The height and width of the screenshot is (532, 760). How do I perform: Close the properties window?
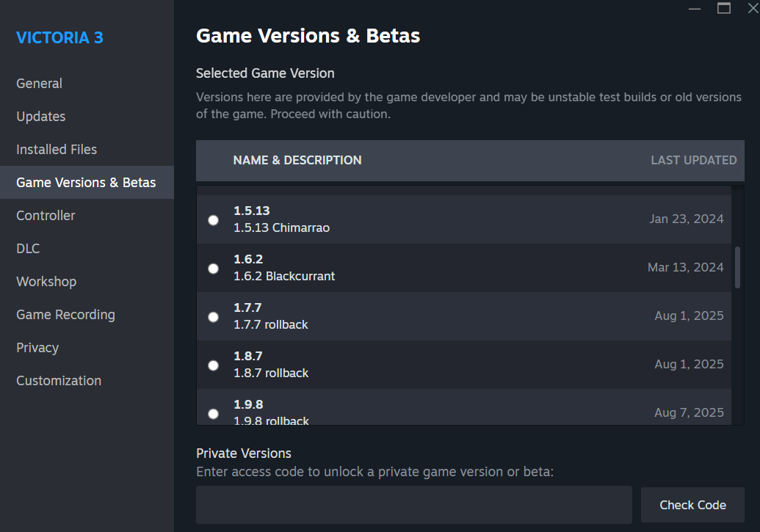pos(753,8)
